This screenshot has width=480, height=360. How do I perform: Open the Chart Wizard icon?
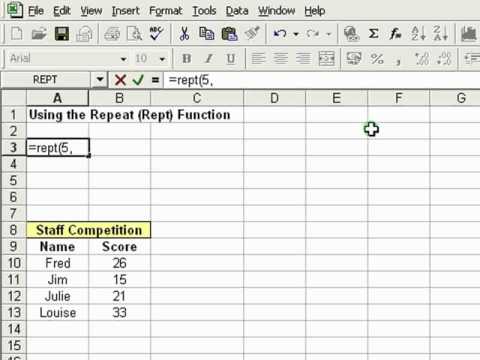click(469, 34)
